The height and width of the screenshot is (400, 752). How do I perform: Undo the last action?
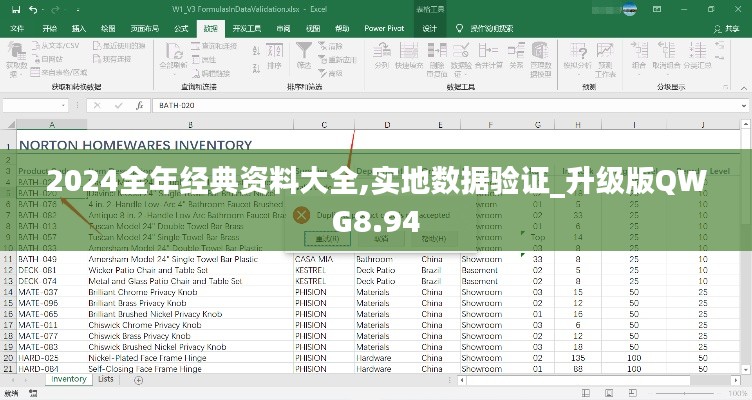pyautogui.click(x=33, y=9)
